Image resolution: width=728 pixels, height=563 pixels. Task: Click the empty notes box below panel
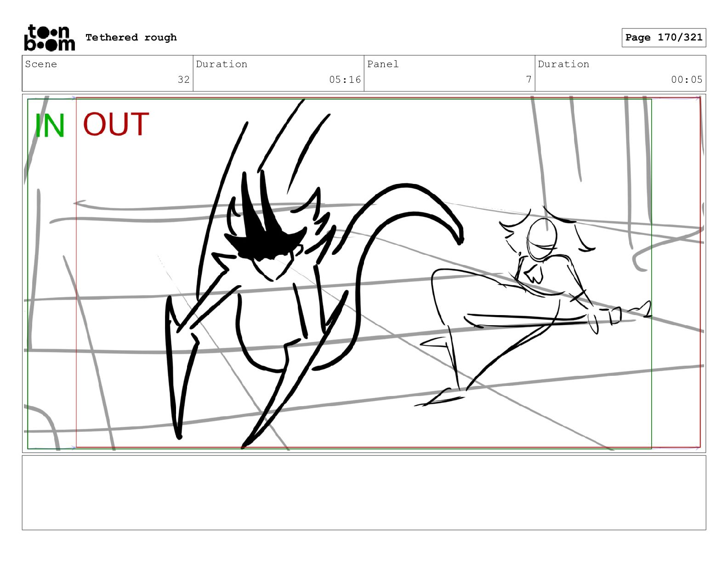(364, 493)
